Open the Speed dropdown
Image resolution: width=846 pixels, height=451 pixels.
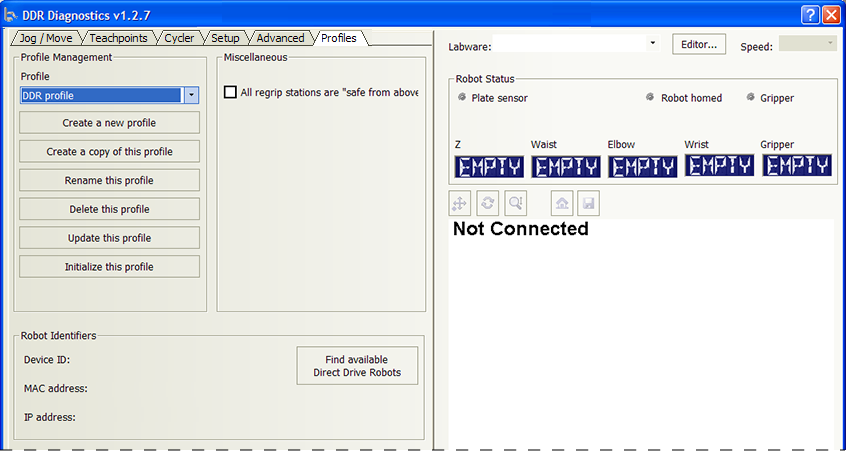click(x=830, y=44)
